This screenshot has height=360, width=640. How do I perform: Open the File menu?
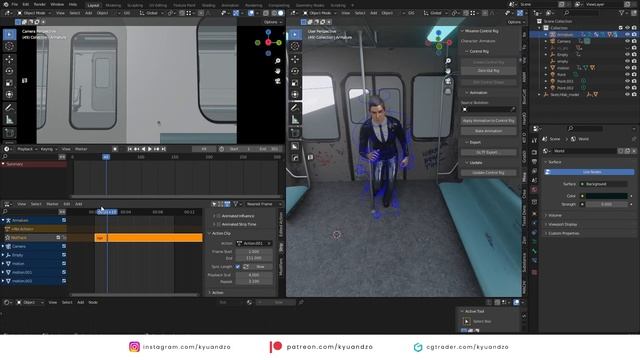pyautogui.click(x=15, y=4)
